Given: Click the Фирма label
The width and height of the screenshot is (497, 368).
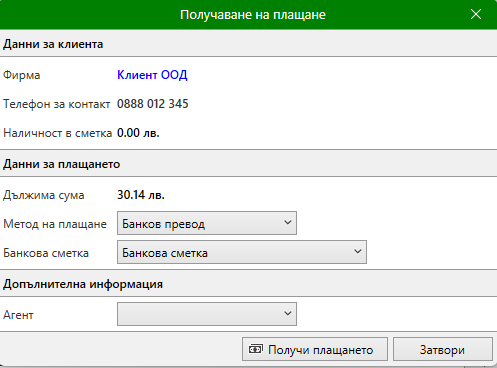Looking at the screenshot, I should coord(22,75).
